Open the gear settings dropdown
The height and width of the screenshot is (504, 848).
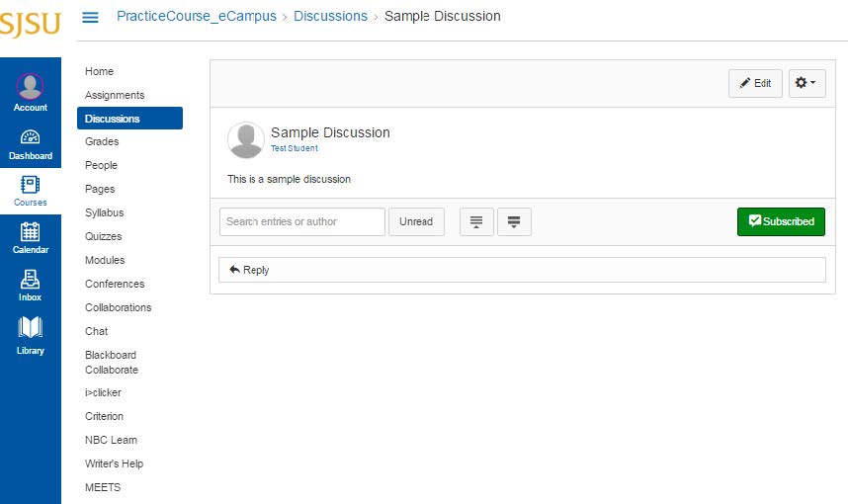coord(806,84)
